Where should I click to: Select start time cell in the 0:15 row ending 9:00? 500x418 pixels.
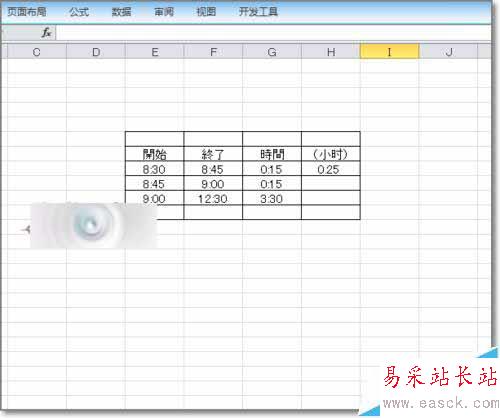click(x=155, y=184)
